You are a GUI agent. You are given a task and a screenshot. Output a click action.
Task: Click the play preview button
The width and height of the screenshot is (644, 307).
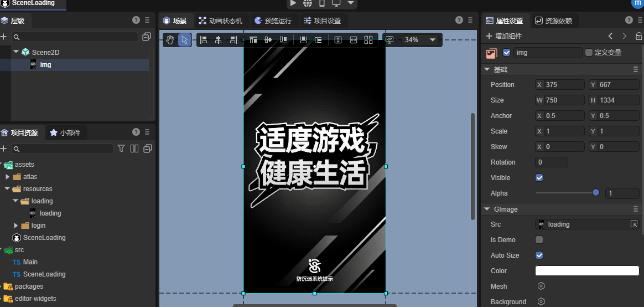pyautogui.click(x=293, y=3)
